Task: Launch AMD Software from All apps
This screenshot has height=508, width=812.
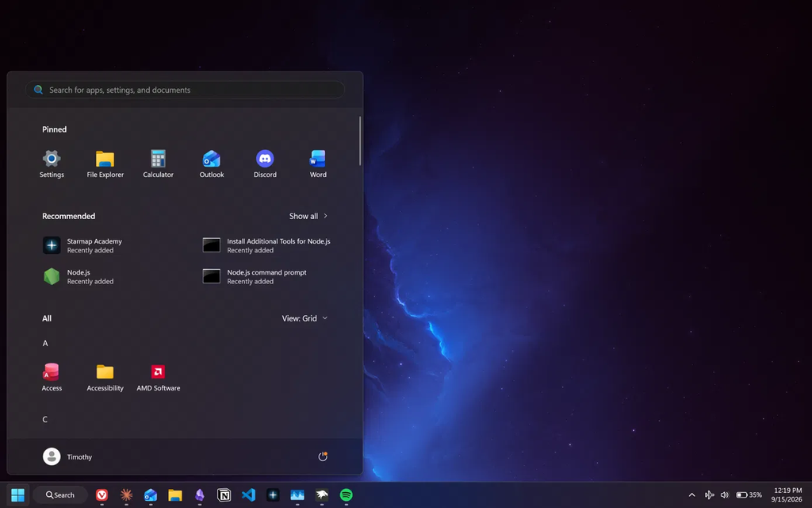Action: coord(159,377)
